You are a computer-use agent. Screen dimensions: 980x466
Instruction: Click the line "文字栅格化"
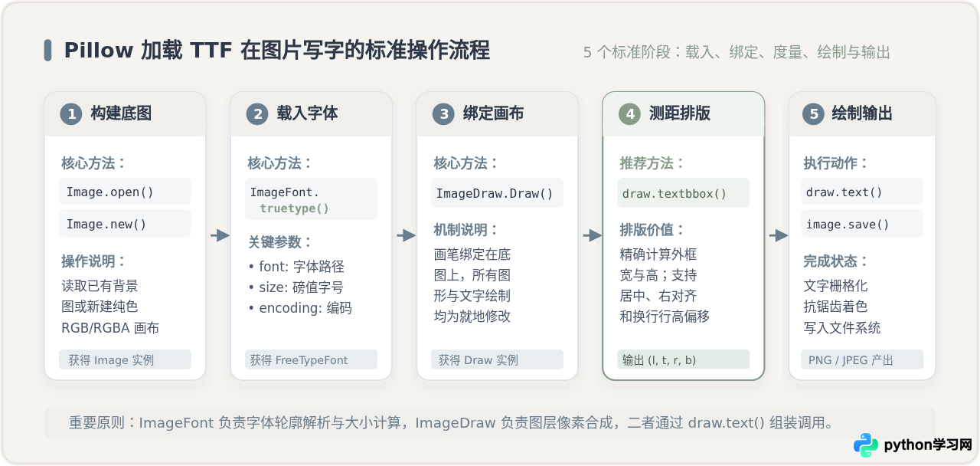[x=836, y=286]
